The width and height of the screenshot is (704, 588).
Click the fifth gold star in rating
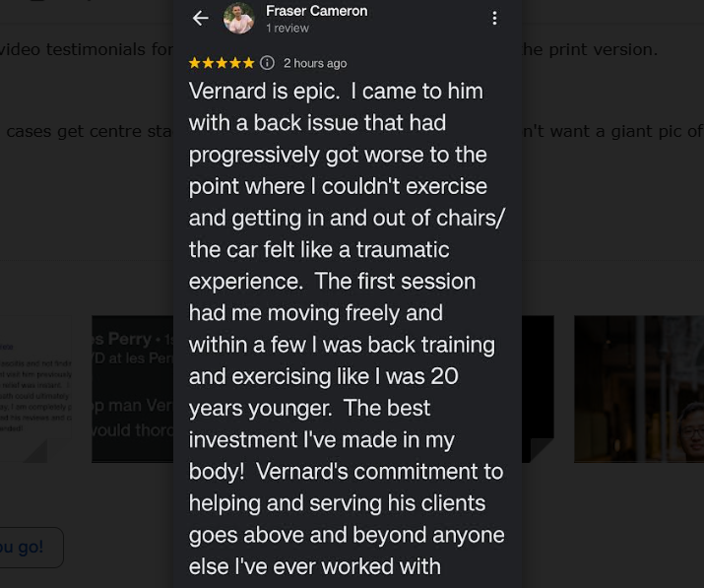(x=248, y=63)
